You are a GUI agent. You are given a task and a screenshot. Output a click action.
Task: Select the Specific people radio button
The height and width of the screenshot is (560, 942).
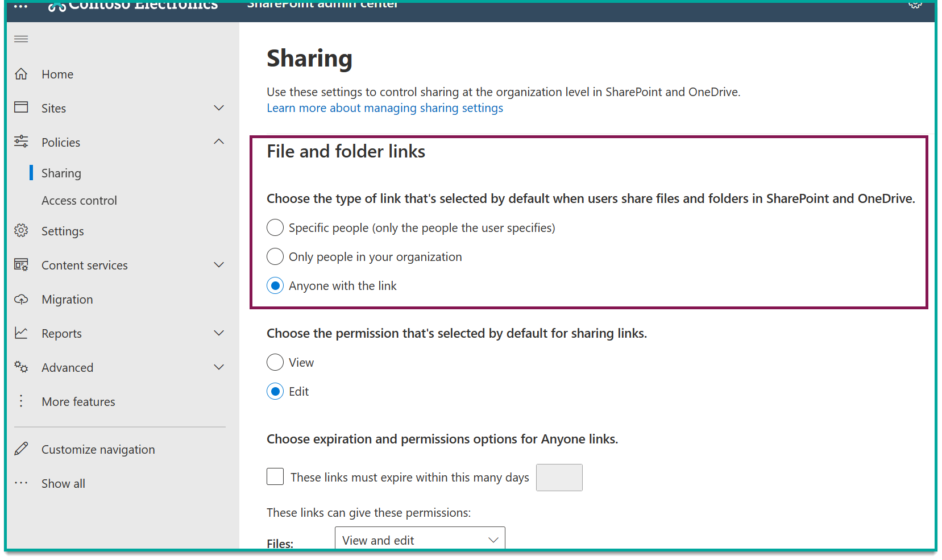[275, 227]
